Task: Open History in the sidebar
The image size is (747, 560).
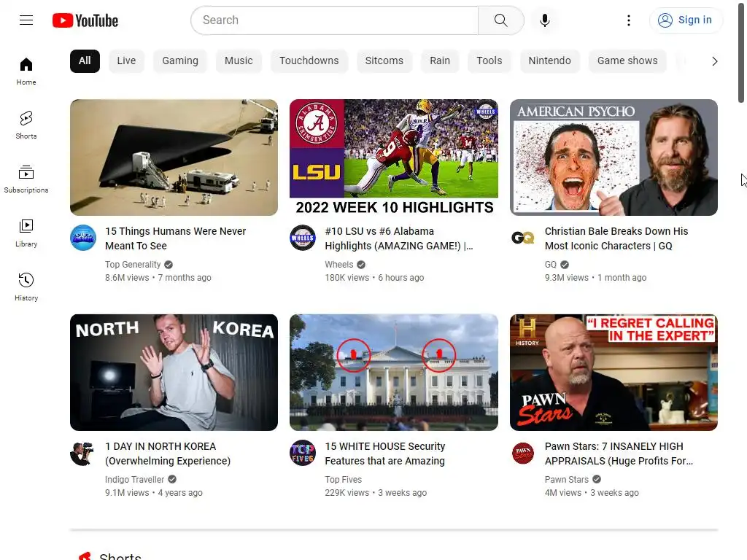Action: (x=26, y=287)
